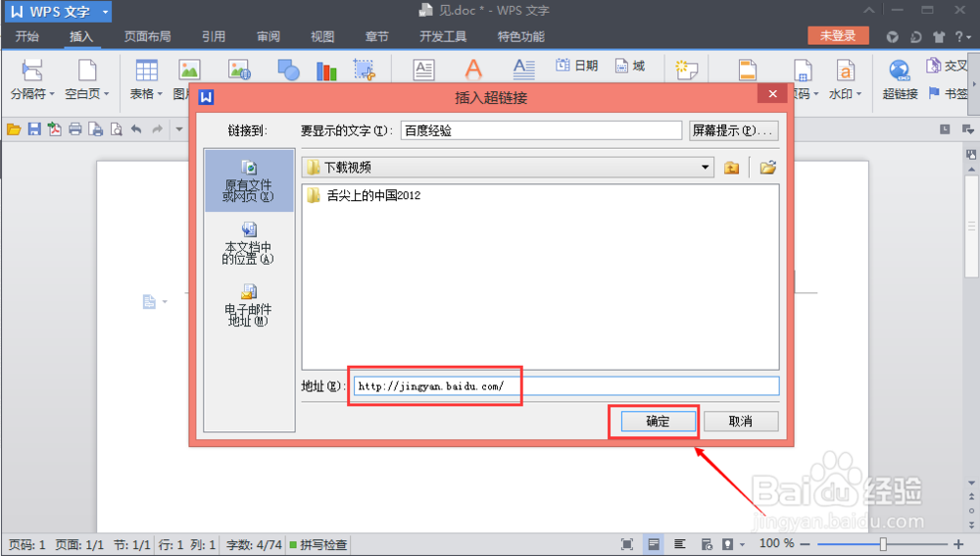The image size is (980, 556).
Task: Select 电子邮件地址 link target option
Action: tap(249, 305)
